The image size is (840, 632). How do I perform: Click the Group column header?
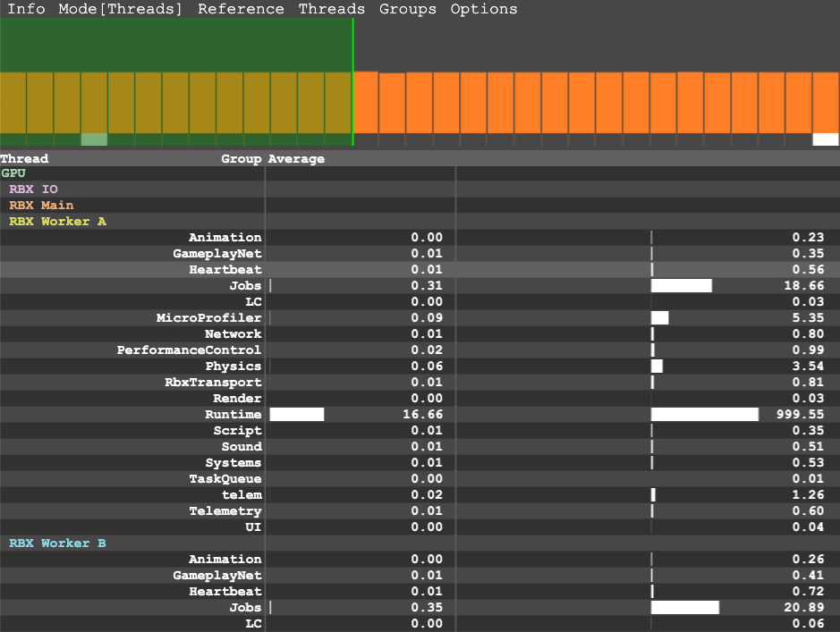coord(241,159)
